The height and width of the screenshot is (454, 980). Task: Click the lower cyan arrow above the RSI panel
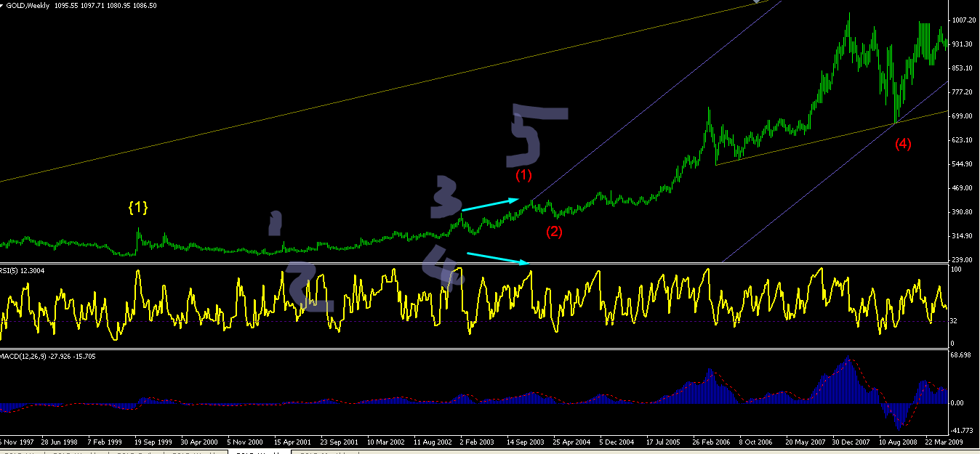497,257
